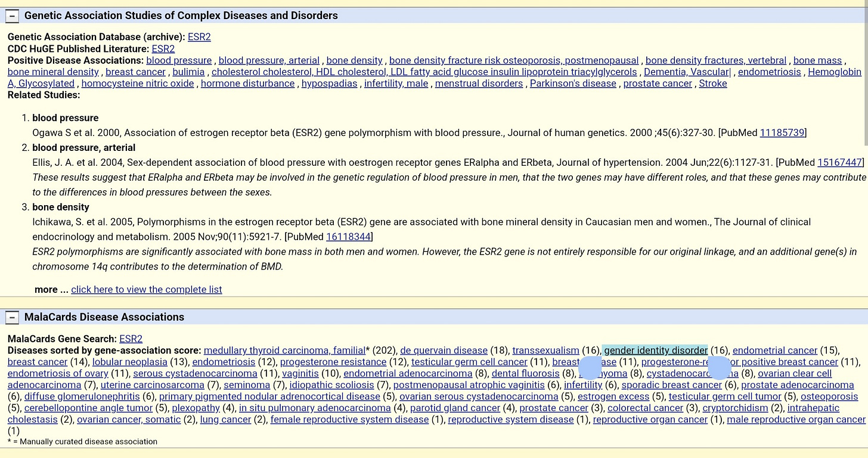Image resolution: width=868 pixels, height=458 pixels.
Task: Collapse the MalaCards Disease Associations section
Action: (x=12, y=317)
